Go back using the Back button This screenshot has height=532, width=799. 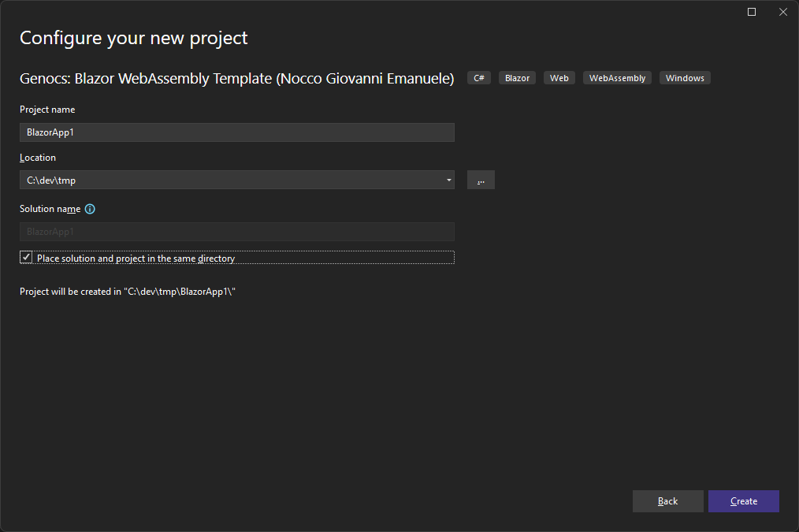click(x=667, y=501)
